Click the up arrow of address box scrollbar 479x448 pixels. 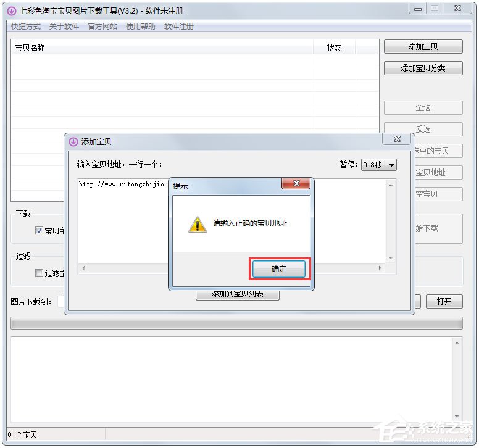click(x=391, y=185)
